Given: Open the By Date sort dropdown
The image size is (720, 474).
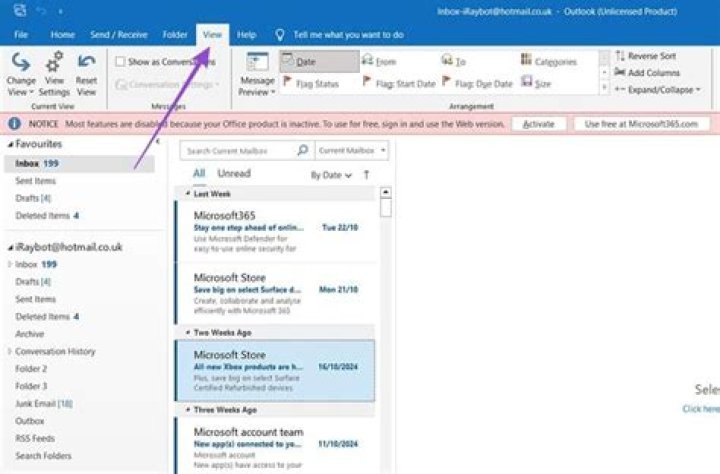Looking at the screenshot, I should point(331,175).
